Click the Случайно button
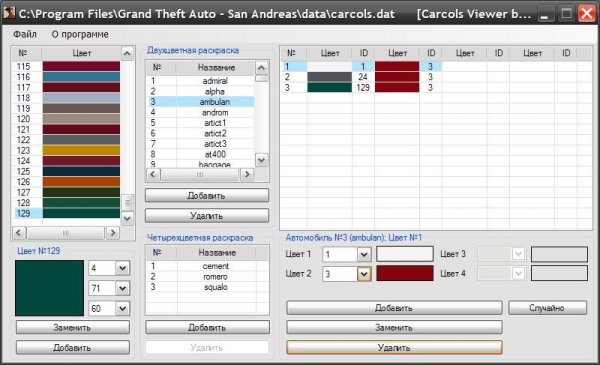Viewport: 600px width, 365px height. (547, 308)
